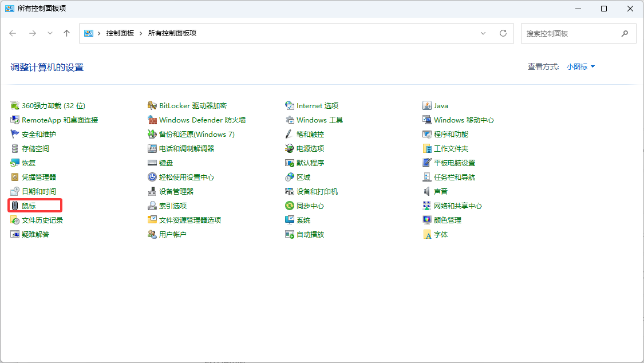Expand the 小图标 view mode dropdown
The width and height of the screenshot is (644, 363).
[581, 66]
